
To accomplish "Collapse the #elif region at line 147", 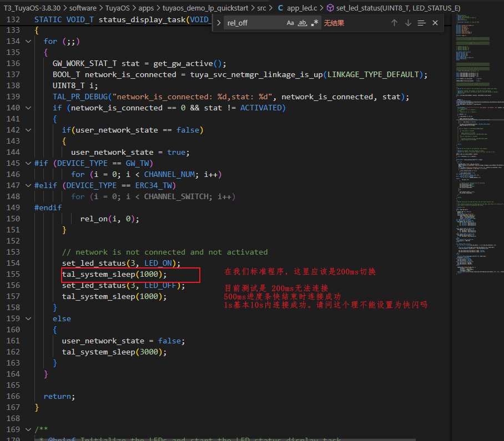I will [x=28, y=185].
